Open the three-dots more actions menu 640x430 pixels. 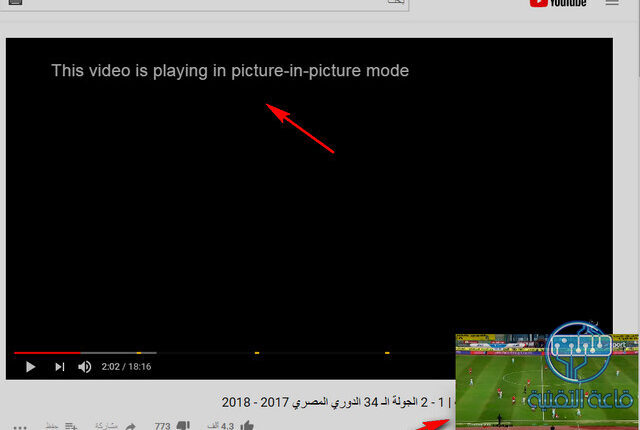20,428
